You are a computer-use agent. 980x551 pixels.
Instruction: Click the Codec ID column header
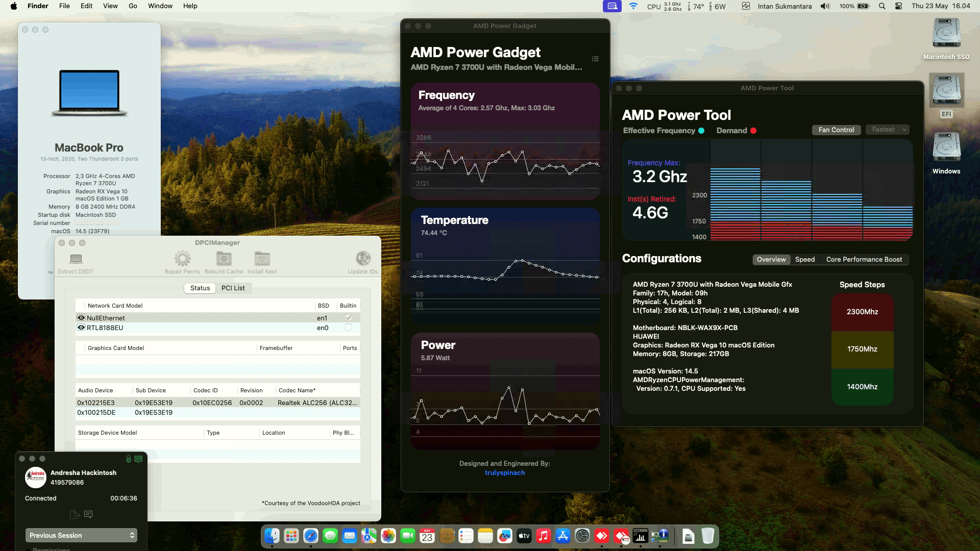pyautogui.click(x=214, y=390)
